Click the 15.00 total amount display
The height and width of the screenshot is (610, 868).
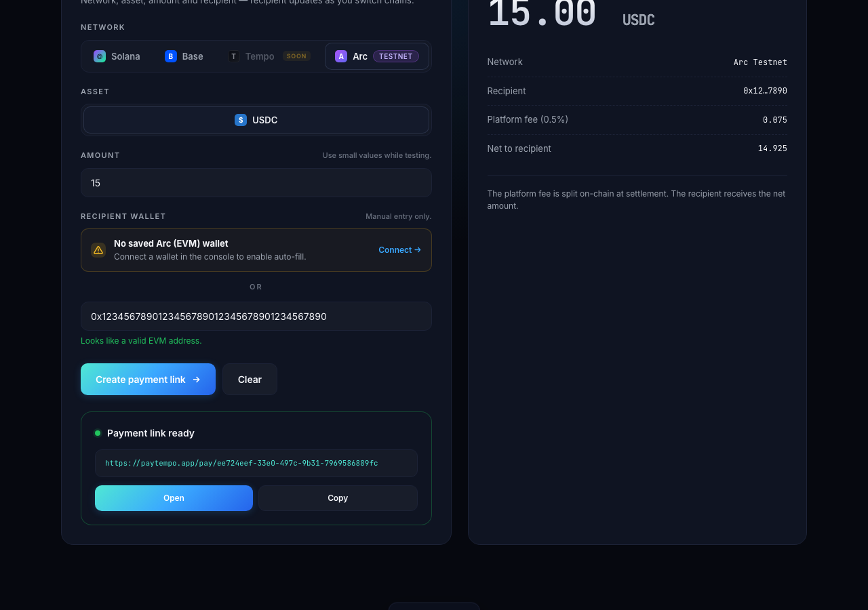542,14
